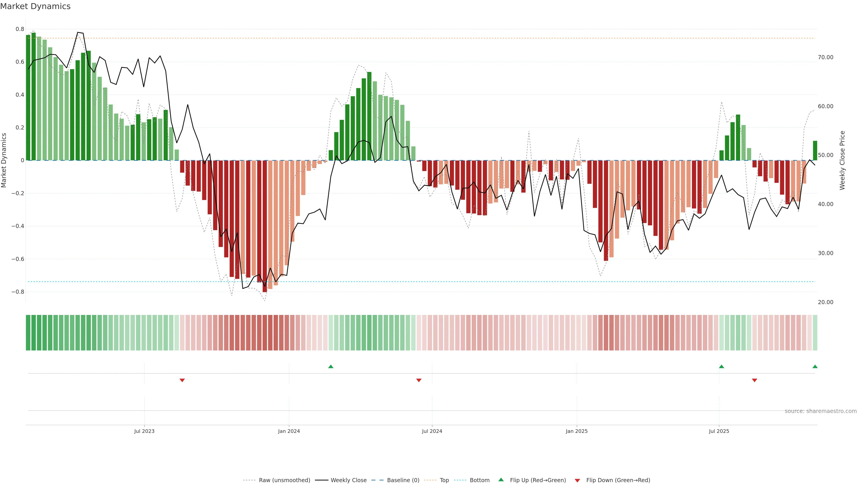This screenshot has width=868, height=488.
Task: Click the Jul 2024 x-axis label
Action: [x=432, y=431]
